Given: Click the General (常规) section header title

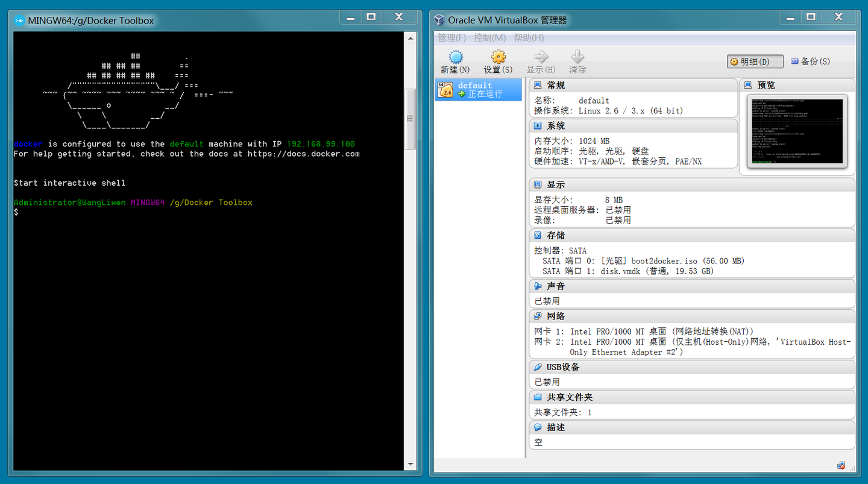Looking at the screenshot, I should click(x=556, y=86).
